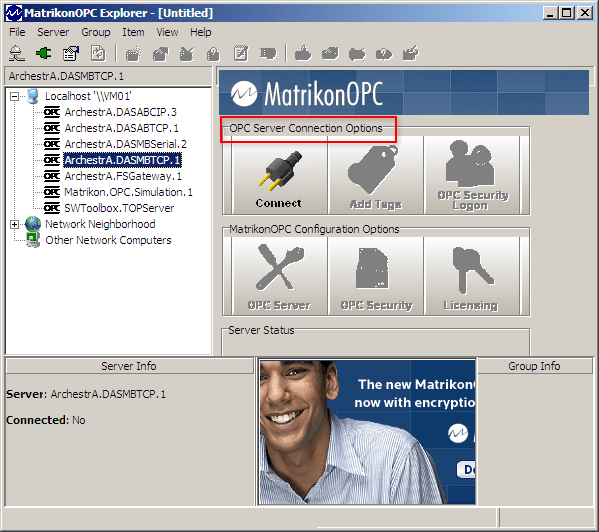Select Matrikon.OPC.Simulation.1 in the tree
Viewport: 599px width, 532px height.
(128, 192)
